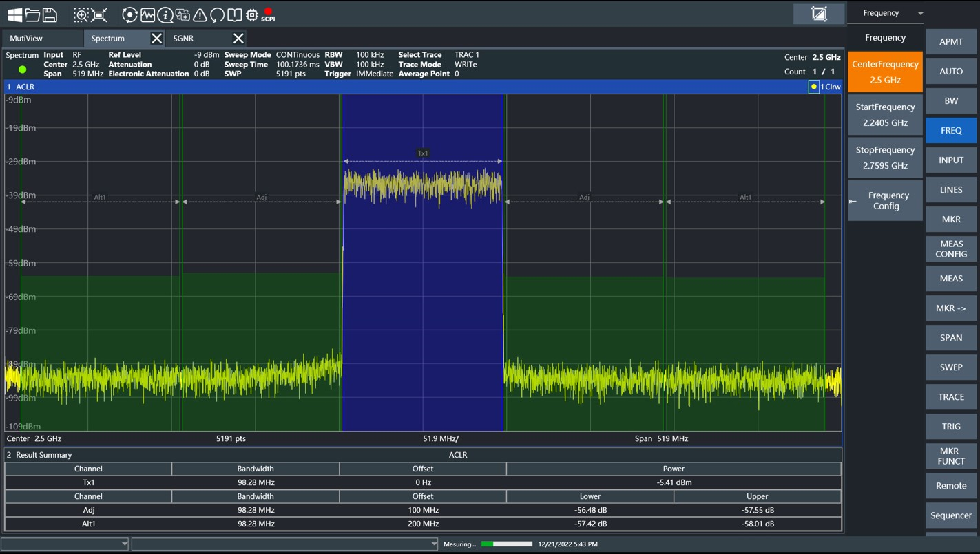Select the StopFrequency 2.7595 GHz button
The width and height of the screenshot is (980, 554).
[x=886, y=158]
